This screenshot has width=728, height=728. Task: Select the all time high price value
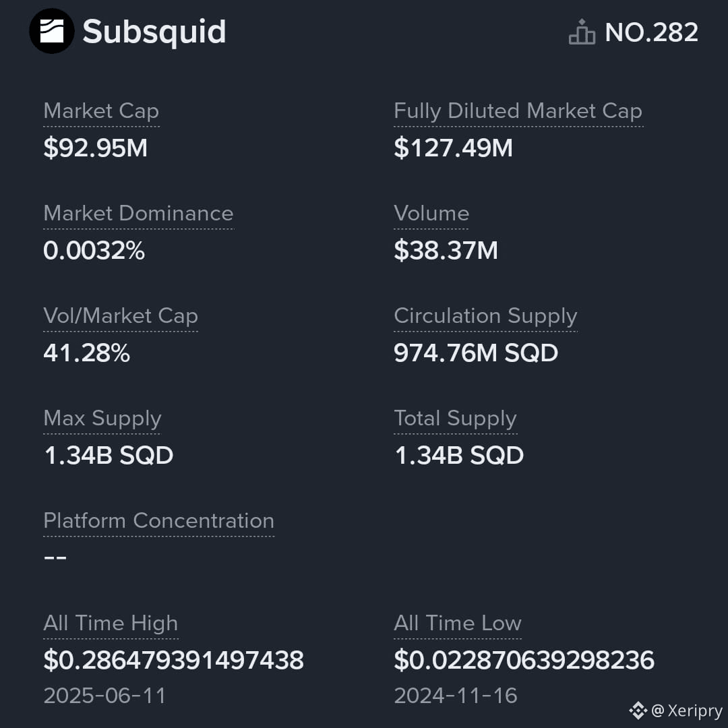[174, 660]
